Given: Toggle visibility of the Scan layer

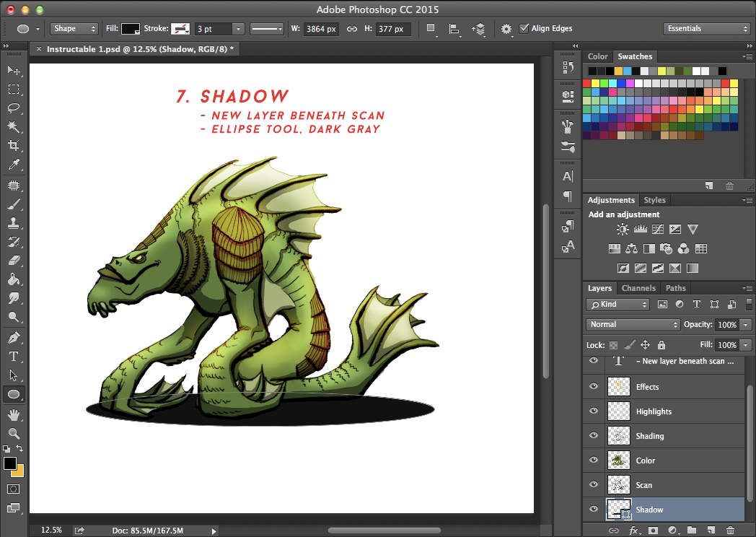Looking at the screenshot, I should click(x=593, y=484).
